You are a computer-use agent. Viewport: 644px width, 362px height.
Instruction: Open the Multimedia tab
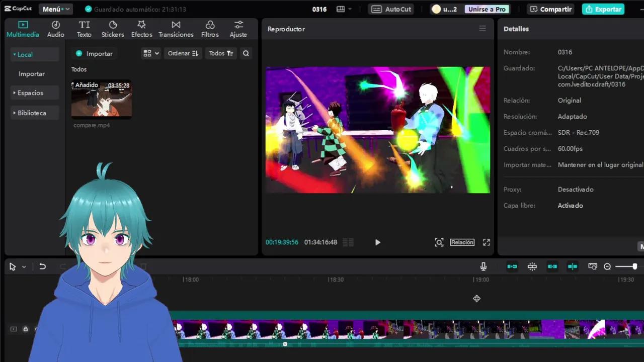click(23, 29)
